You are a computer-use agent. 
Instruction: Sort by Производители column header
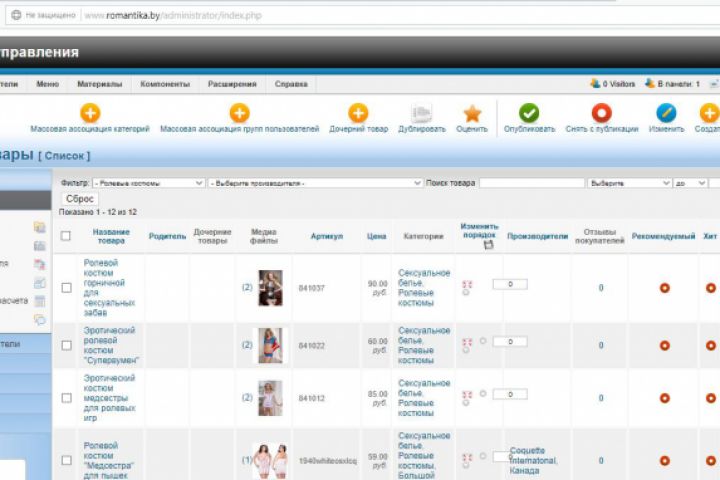tap(537, 236)
